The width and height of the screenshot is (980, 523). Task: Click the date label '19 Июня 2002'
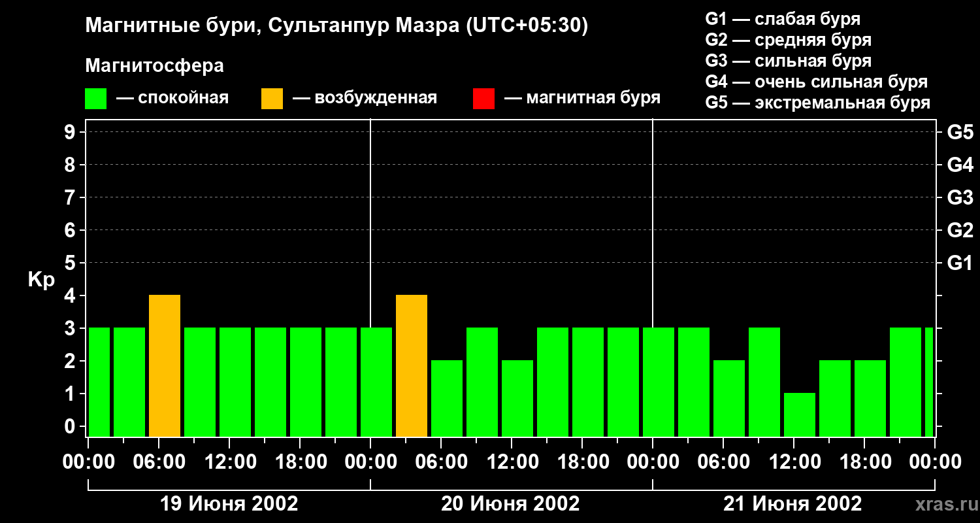(229, 504)
